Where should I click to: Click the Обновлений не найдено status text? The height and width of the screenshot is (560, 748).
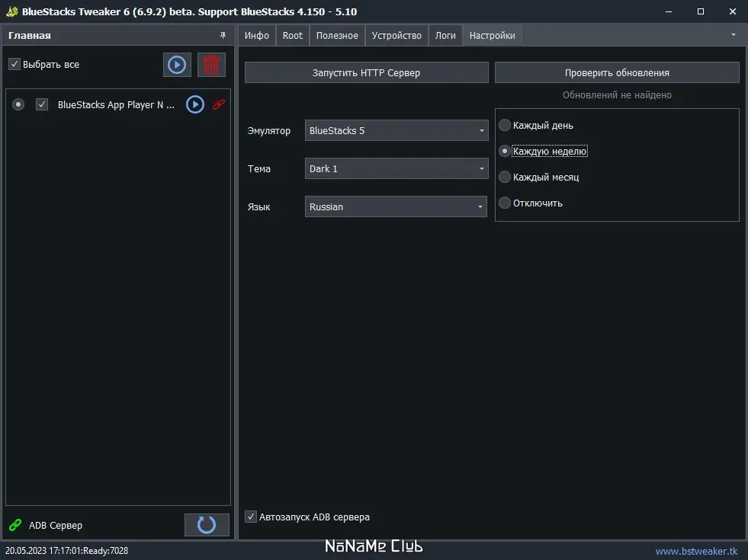point(617,94)
